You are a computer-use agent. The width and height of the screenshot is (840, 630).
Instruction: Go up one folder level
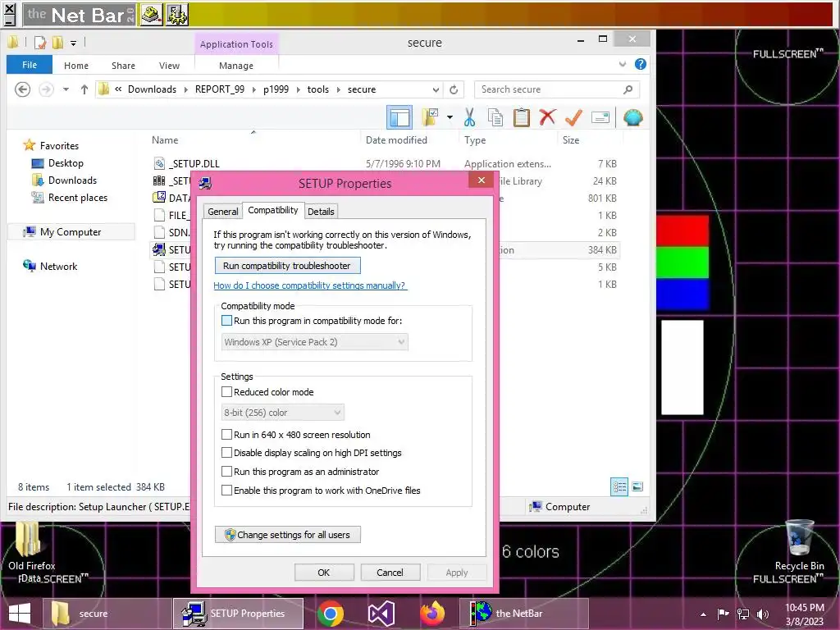(84, 89)
